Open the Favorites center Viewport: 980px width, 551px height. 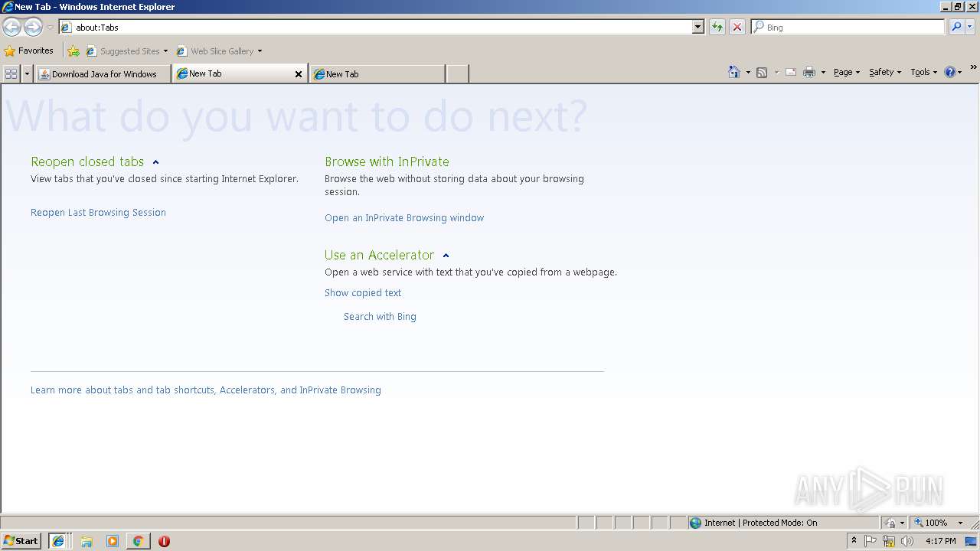click(29, 51)
